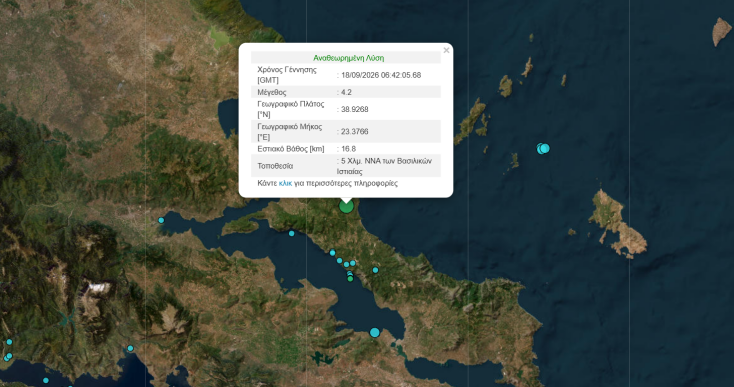Select the cyan marker at the western end of the gulf
This screenshot has height=387, width=734.
[x=161, y=220]
